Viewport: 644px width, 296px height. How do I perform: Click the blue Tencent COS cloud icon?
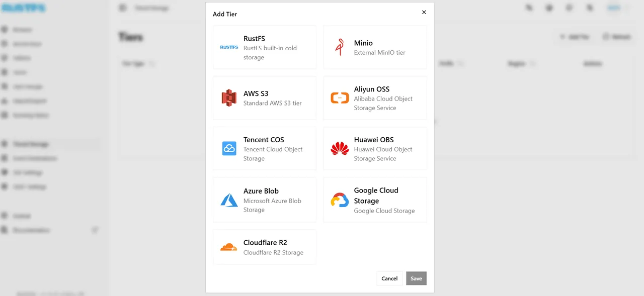coord(229,148)
